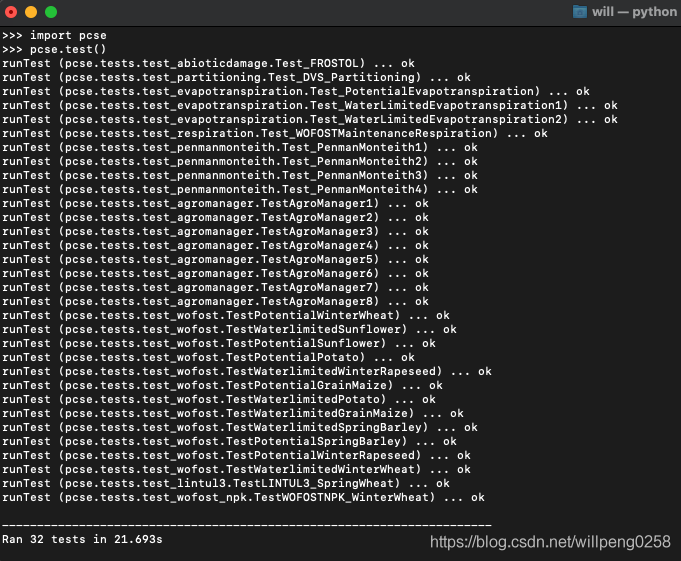
Task: Select the TestAgroManager1 result line
Action: coord(215,203)
